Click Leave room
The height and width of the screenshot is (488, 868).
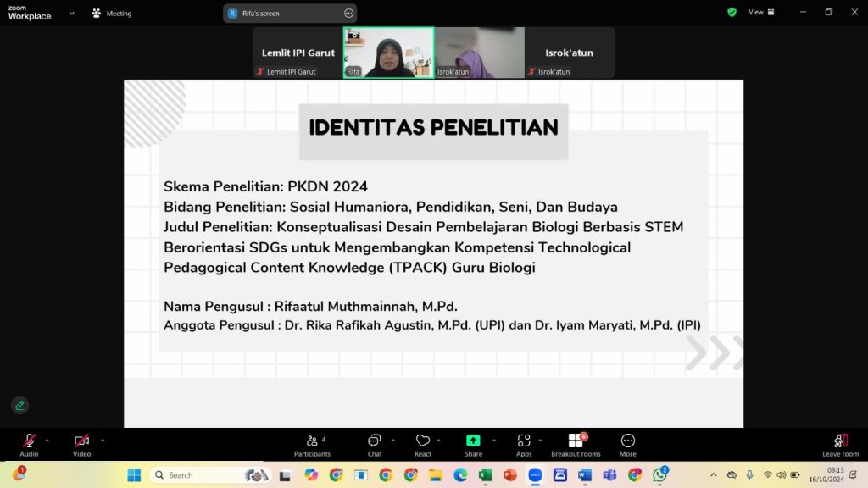pyautogui.click(x=840, y=445)
